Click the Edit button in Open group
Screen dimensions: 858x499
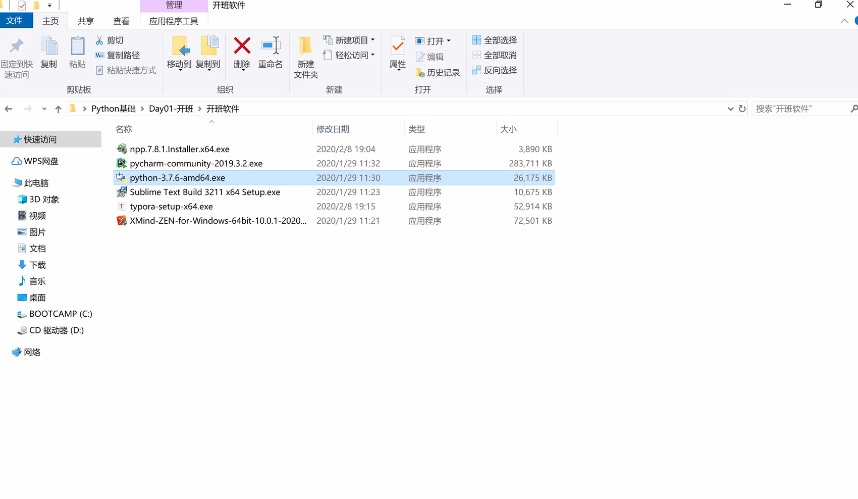(x=430, y=57)
